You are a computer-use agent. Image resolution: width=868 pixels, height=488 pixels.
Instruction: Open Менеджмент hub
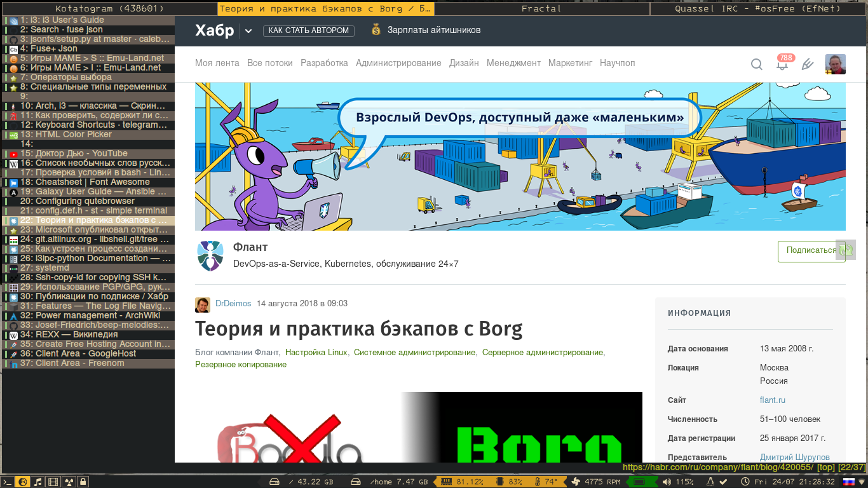[x=513, y=63]
